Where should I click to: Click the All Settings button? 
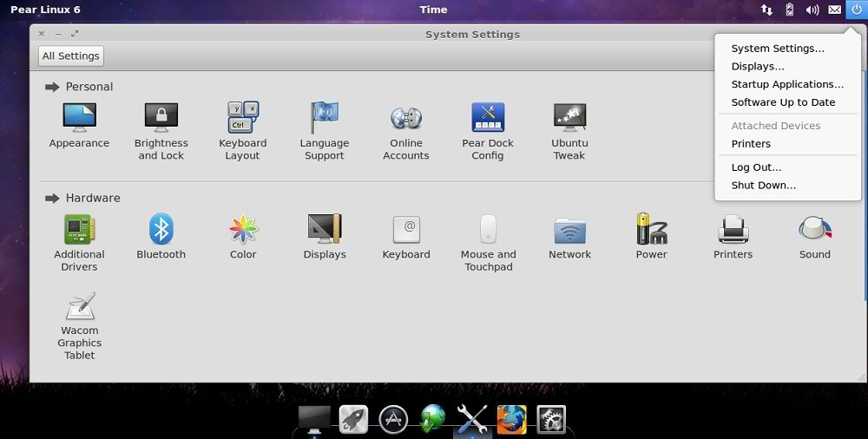pyautogui.click(x=71, y=56)
